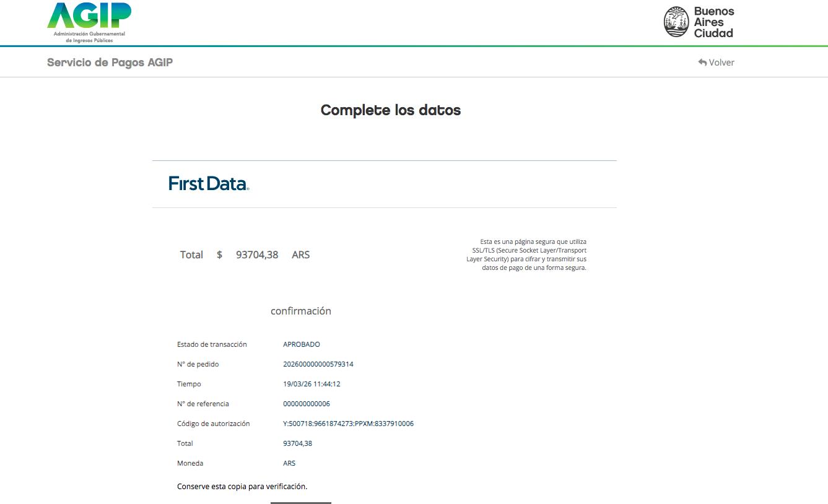This screenshot has height=504, width=828.
Task: Click the Tiempo label
Action: 189,384
